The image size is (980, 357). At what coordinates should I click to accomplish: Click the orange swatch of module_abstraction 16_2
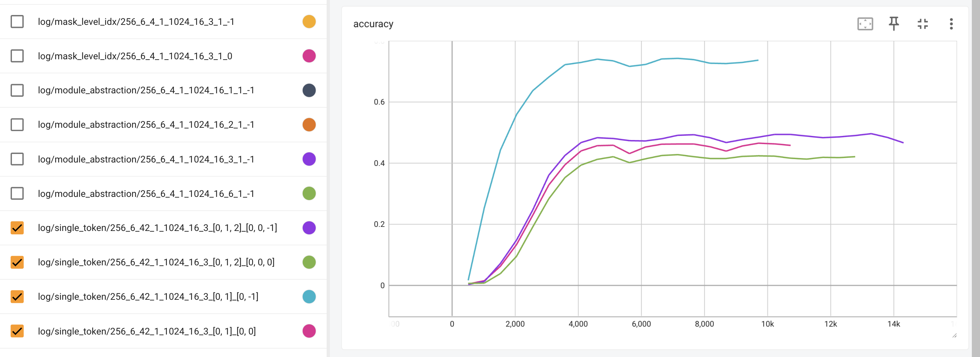309,124
